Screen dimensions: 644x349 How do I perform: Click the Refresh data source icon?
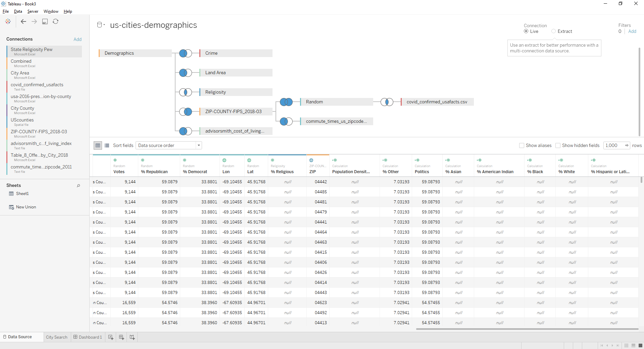click(x=56, y=21)
